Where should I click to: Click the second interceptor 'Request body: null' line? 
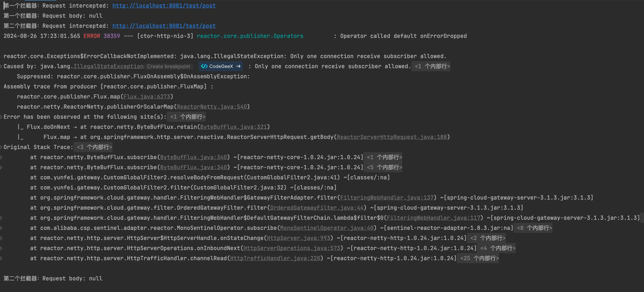tap(53, 278)
